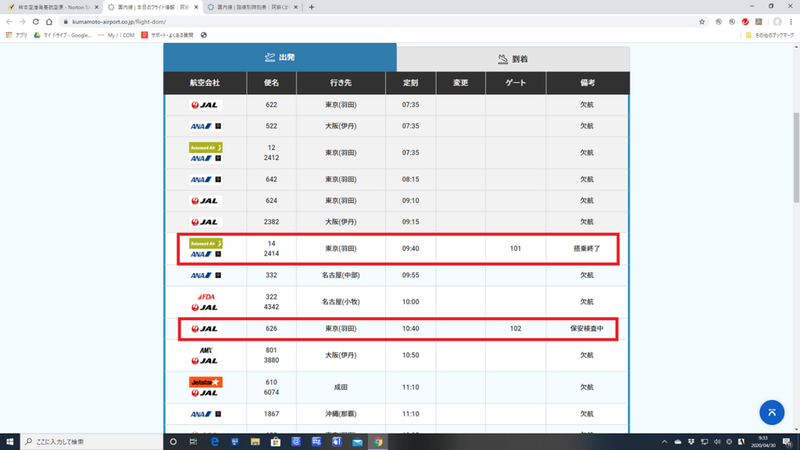The image size is (800, 450).
Task: Click the 沖縄(那覇) destination cell
Action: click(341, 414)
